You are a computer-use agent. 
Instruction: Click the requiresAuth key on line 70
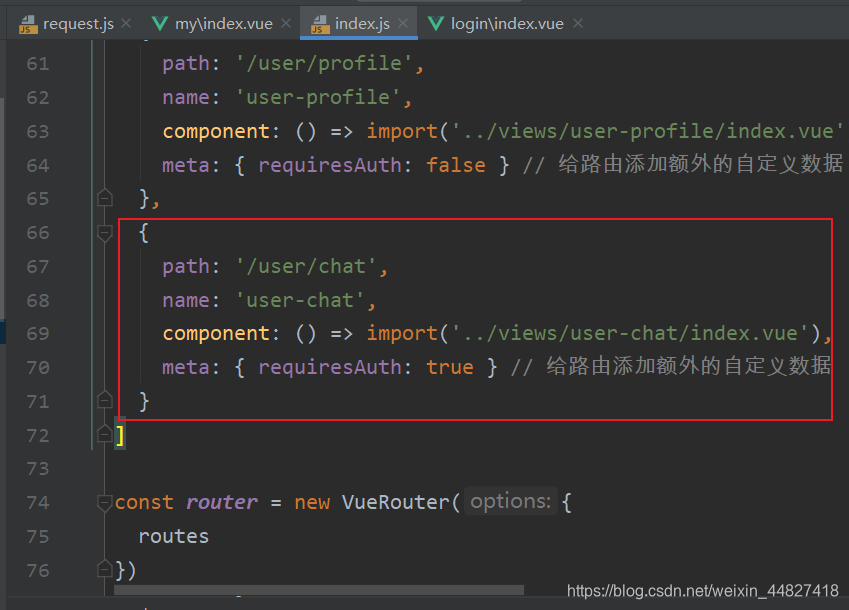click(330, 368)
